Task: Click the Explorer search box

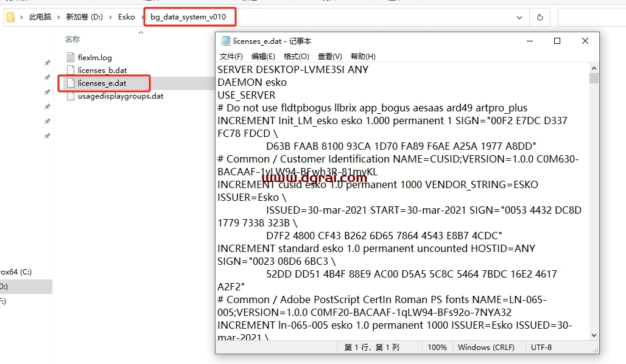Action: point(592,17)
